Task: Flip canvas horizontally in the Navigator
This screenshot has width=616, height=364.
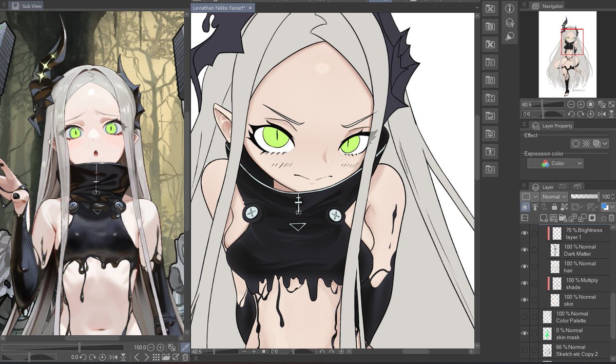Action: point(602,114)
